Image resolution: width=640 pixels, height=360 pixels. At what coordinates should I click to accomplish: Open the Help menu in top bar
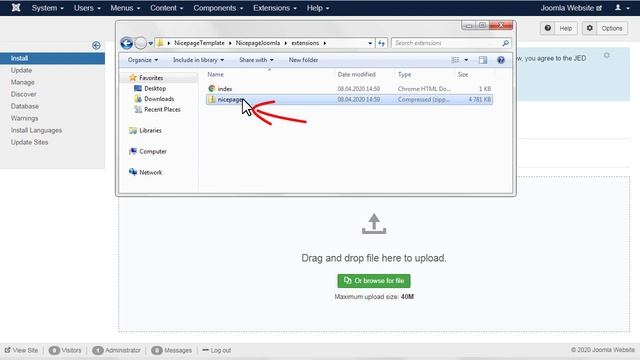(x=318, y=8)
